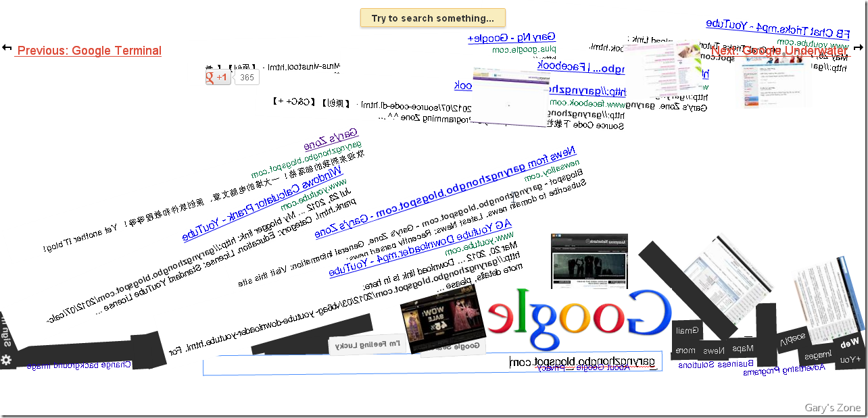Open Next: Google Underwater link
868x418 pixels.
point(779,51)
